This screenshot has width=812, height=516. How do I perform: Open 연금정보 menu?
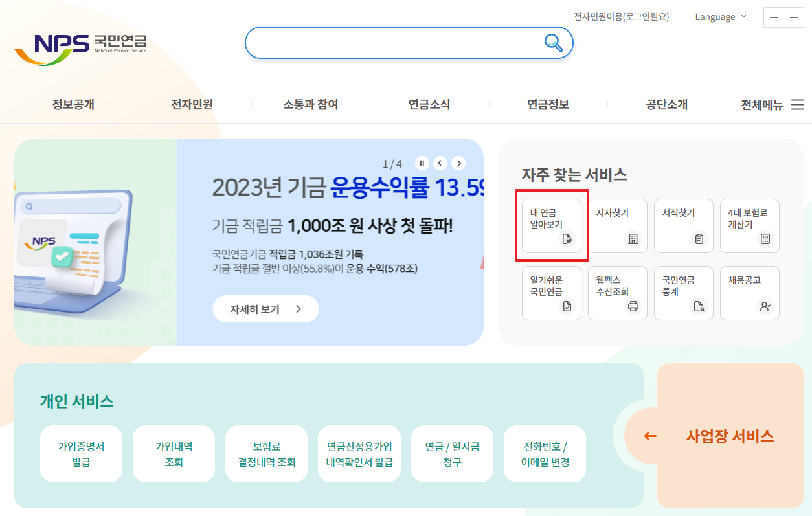(x=548, y=104)
